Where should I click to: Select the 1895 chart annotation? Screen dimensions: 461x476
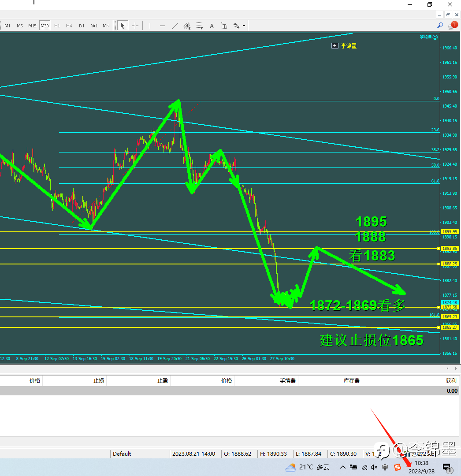[x=371, y=222]
